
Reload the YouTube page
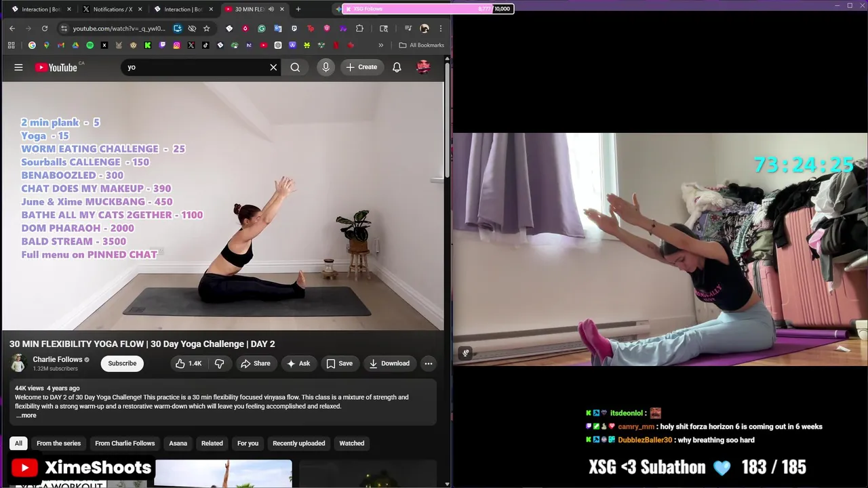point(45,28)
